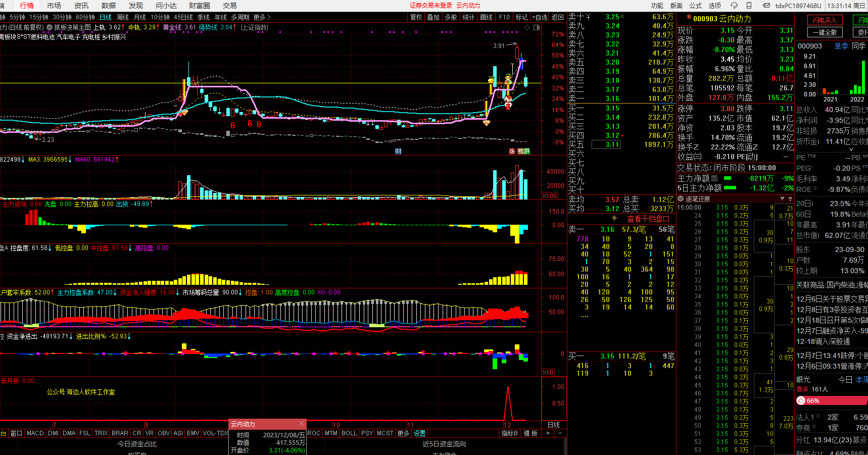Select the MACD indicator tab
Viewport: 868px width, 455px height.
click(x=35, y=433)
